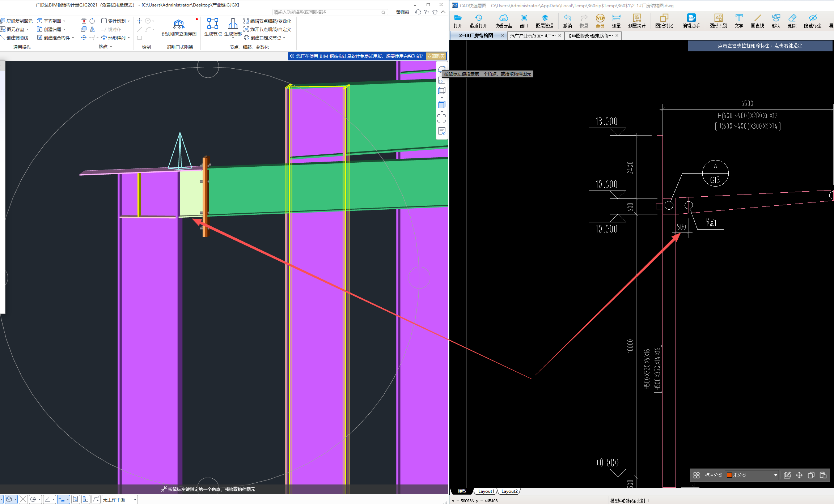
Task: Click the 快看云盘 cloud icon
Action: point(503,18)
